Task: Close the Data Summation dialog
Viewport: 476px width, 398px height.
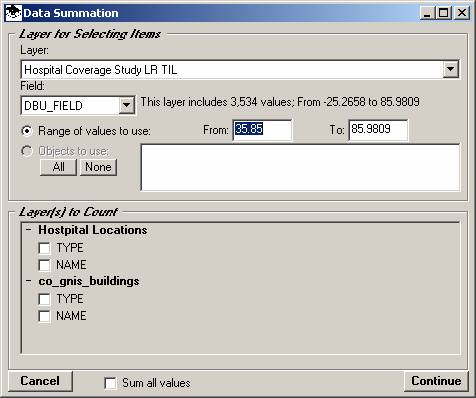Action: (462, 13)
